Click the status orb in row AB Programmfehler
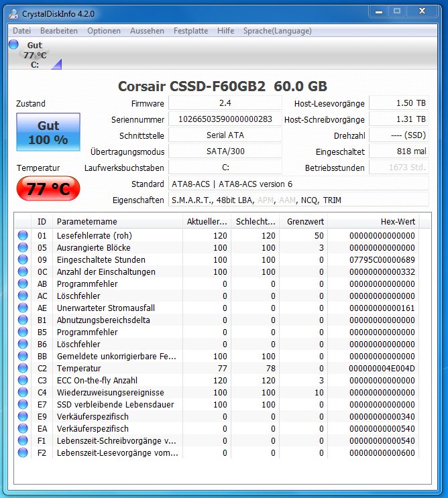This screenshot has width=448, height=498. (23, 284)
